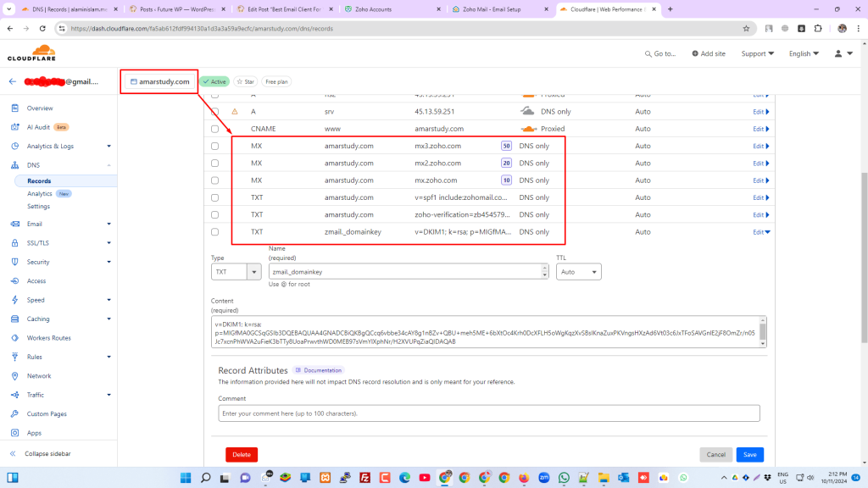Switch to Zoho Accounts browser tab
The image size is (868, 488).
pos(392,9)
